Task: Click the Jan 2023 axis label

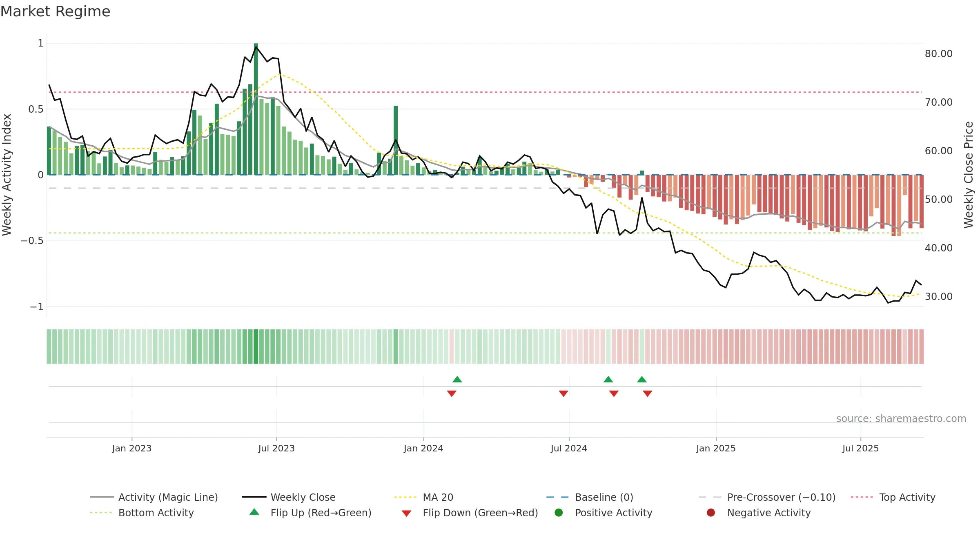Action: point(132,448)
